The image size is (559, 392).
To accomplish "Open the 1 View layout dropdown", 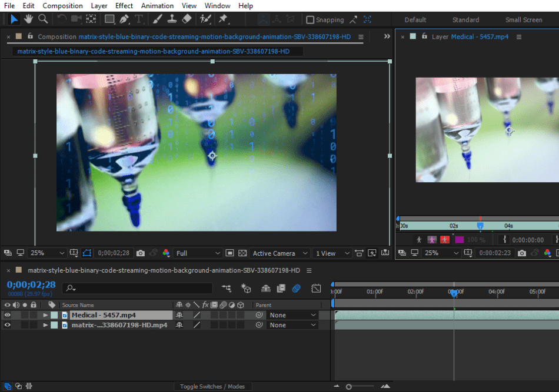I will point(332,253).
